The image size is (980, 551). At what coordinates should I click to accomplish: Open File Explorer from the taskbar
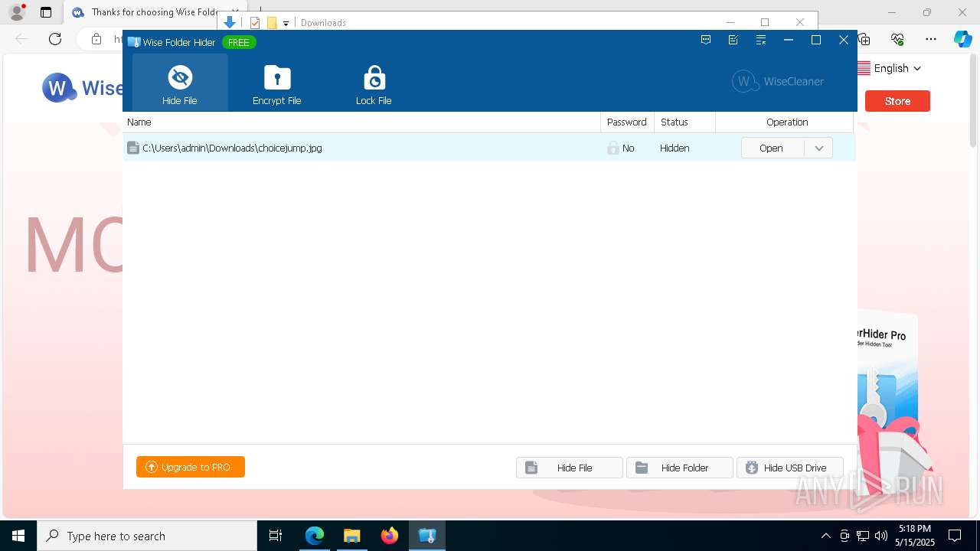[352, 536]
